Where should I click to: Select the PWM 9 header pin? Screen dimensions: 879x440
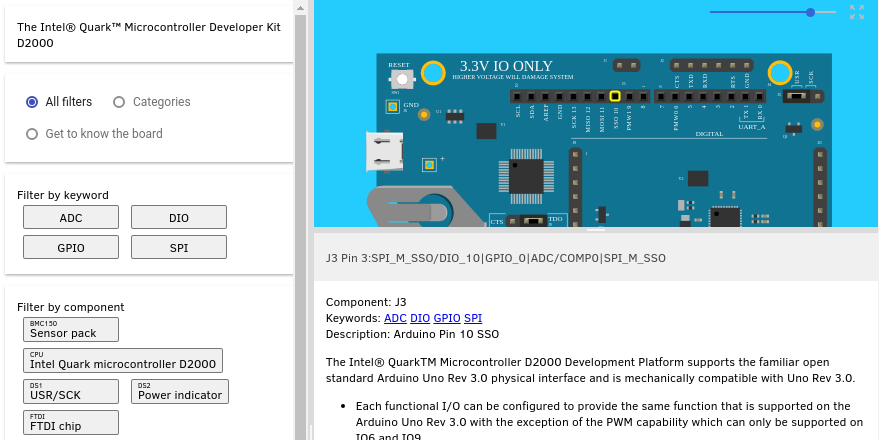[x=629, y=96]
